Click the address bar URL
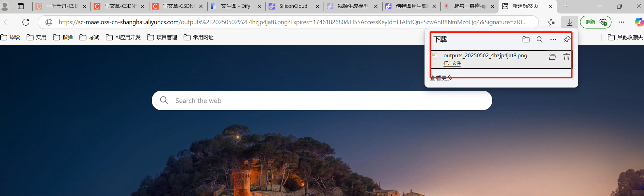This screenshot has height=196, width=644. pos(293,22)
